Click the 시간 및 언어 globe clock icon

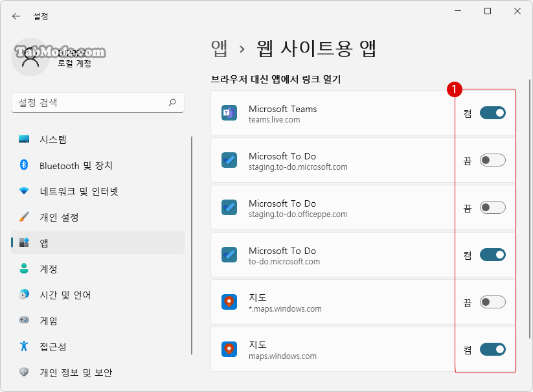pos(24,294)
